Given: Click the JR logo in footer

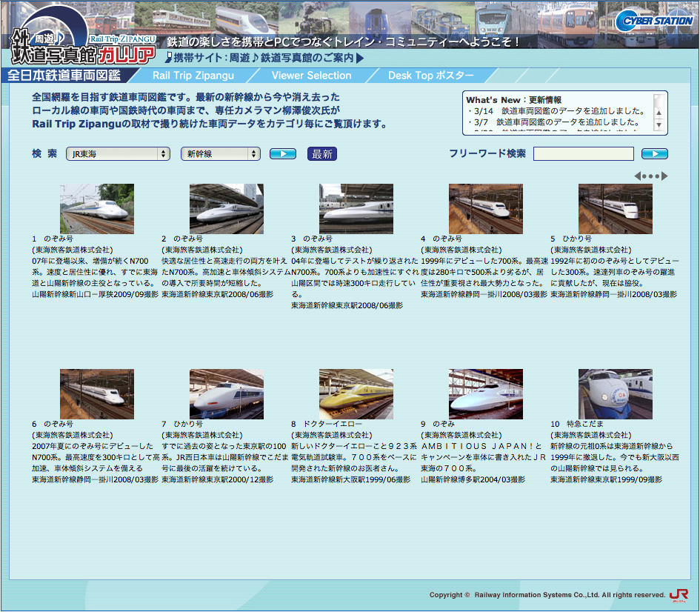Looking at the screenshot, I should (x=679, y=596).
